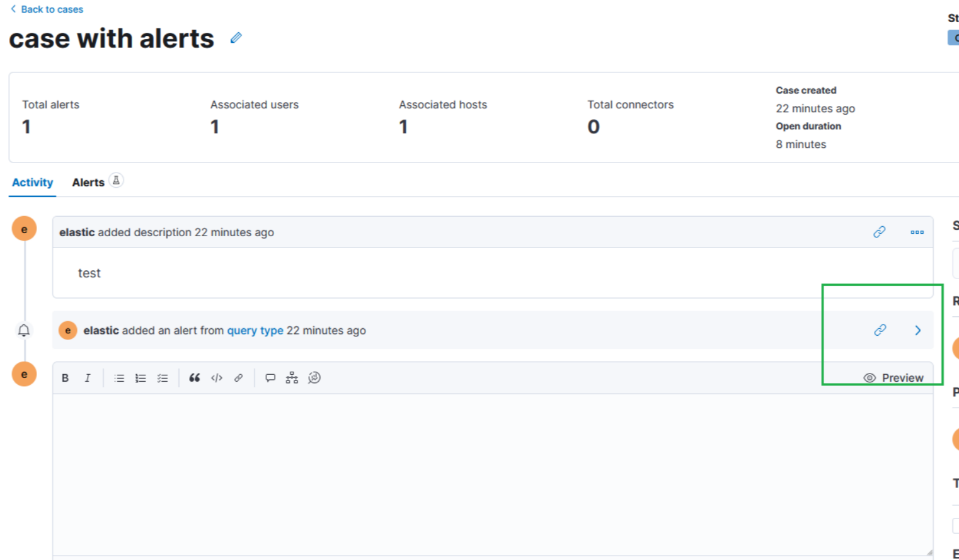The image size is (959, 560).
Task: Click the 'Case created' label
Action: (x=806, y=91)
